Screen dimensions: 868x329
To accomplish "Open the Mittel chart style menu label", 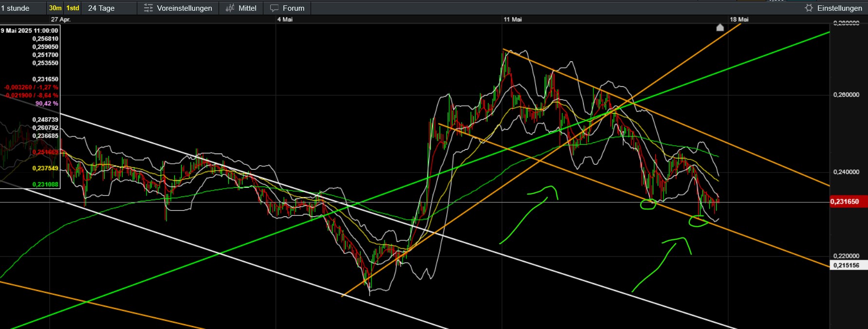I will (247, 8).
